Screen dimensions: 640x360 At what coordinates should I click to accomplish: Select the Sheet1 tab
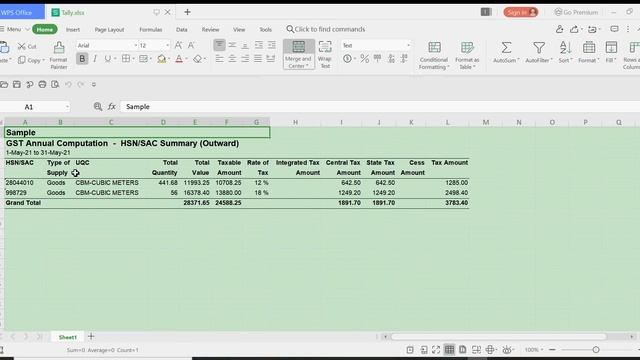[67, 337]
